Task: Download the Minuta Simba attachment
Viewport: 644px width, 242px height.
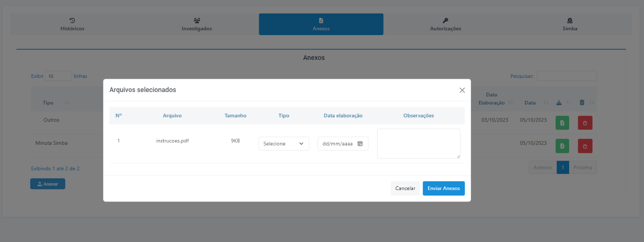Action: 562,146
